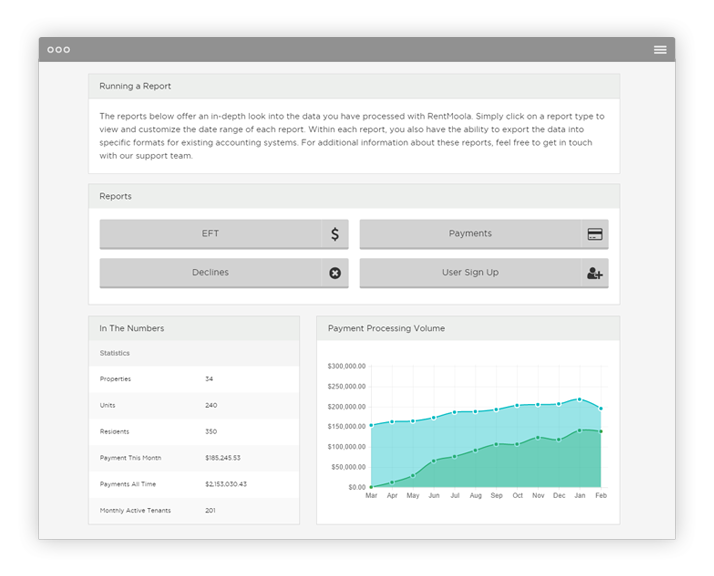Click the Oct label on chart axis

click(x=517, y=495)
